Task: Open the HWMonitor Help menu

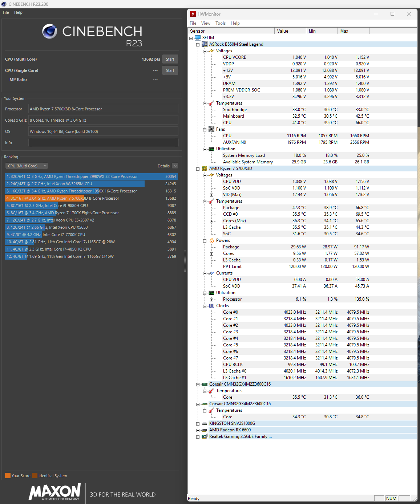Action: [x=235, y=23]
